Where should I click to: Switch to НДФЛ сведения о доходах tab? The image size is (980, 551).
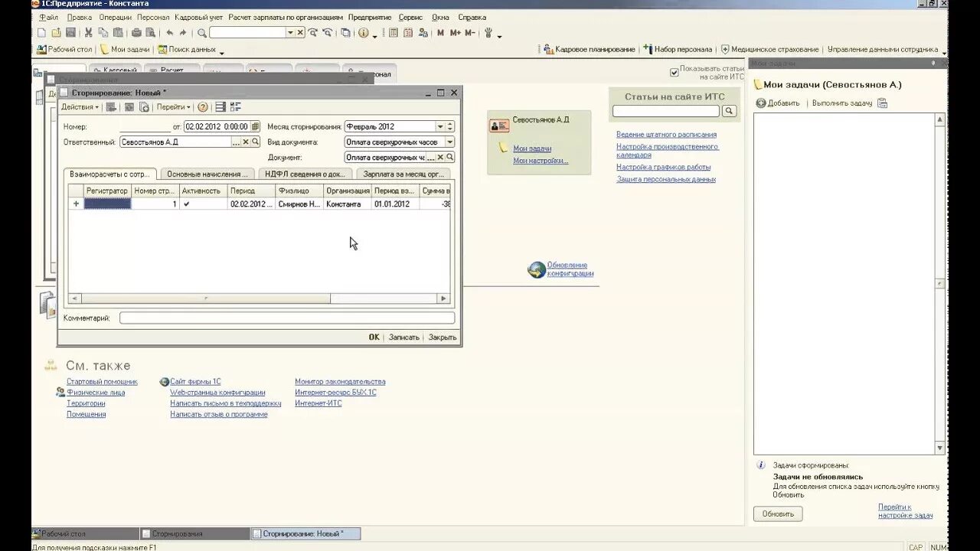(305, 174)
